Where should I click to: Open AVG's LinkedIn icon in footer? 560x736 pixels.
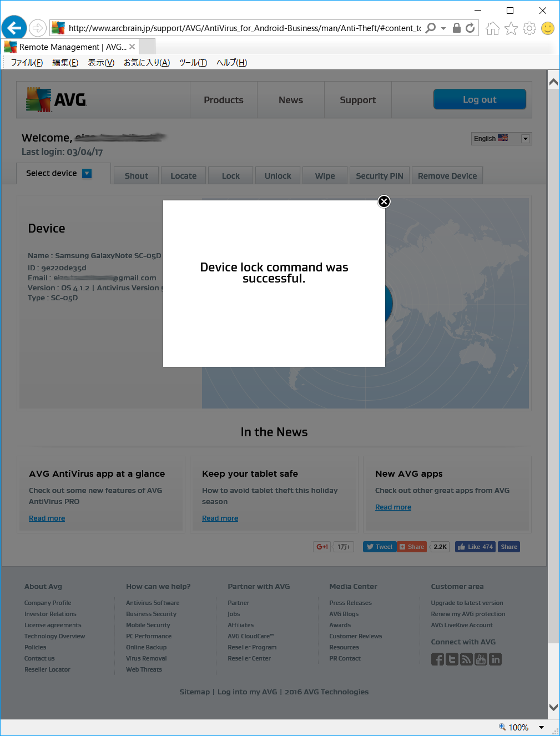(x=496, y=659)
